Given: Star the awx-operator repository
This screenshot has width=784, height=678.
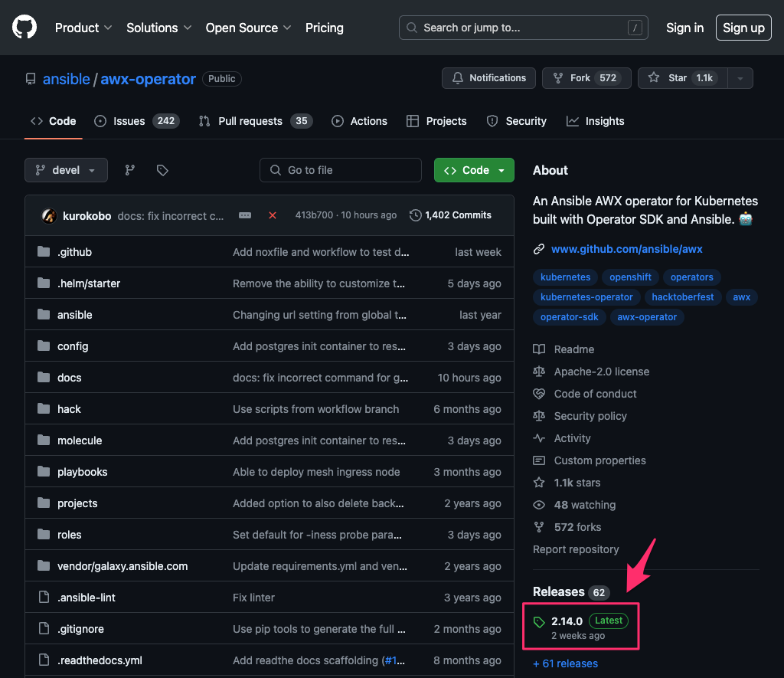Looking at the screenshot, I should click(682, 78).
